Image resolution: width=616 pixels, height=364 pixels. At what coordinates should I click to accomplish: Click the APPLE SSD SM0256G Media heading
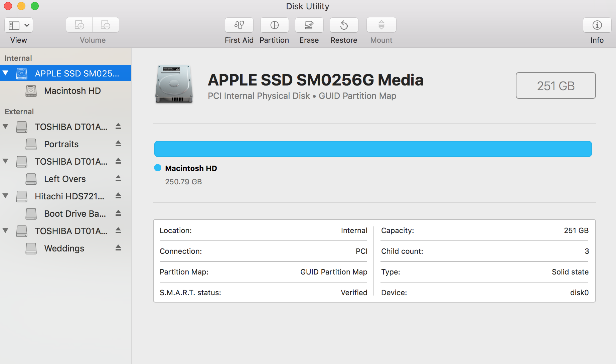(316, 80)
